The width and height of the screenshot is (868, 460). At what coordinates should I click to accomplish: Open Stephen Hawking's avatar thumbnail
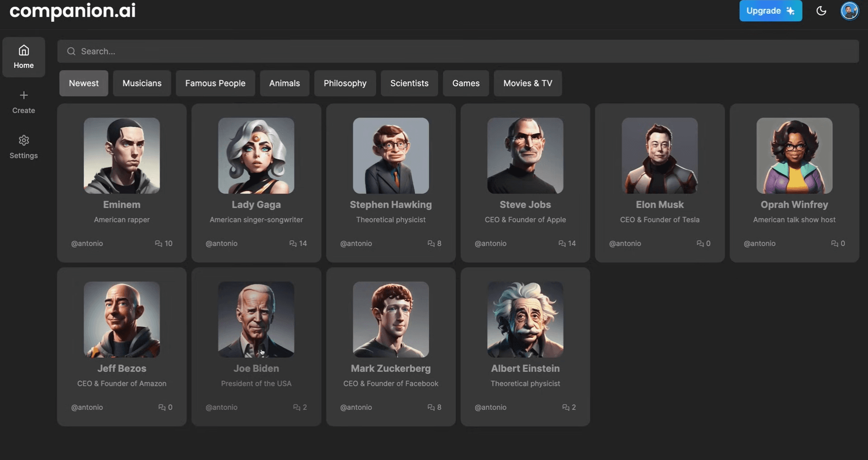[x=391, y=156]
